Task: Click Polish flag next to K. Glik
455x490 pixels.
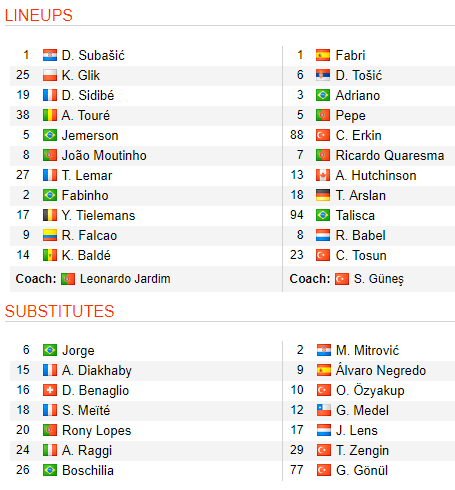Action: [50, 75]
